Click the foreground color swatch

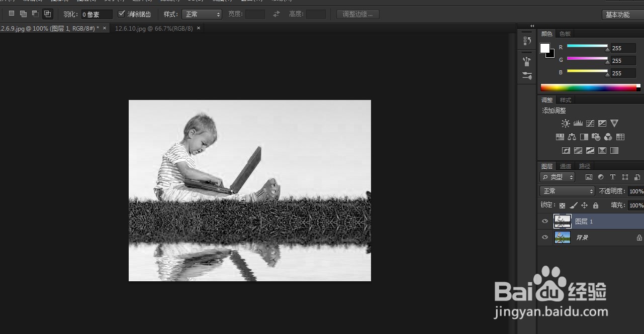[544, 48]
